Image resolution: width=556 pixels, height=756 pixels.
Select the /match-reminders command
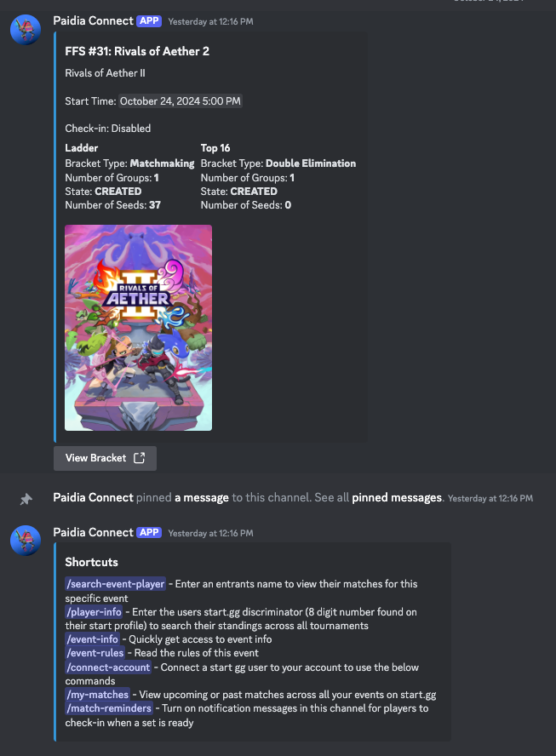110,708
